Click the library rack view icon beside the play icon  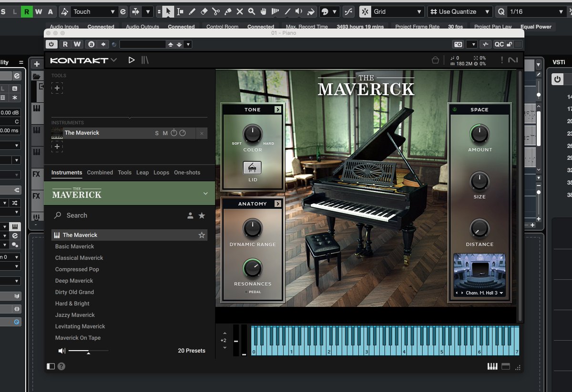(x=144, y=60)
